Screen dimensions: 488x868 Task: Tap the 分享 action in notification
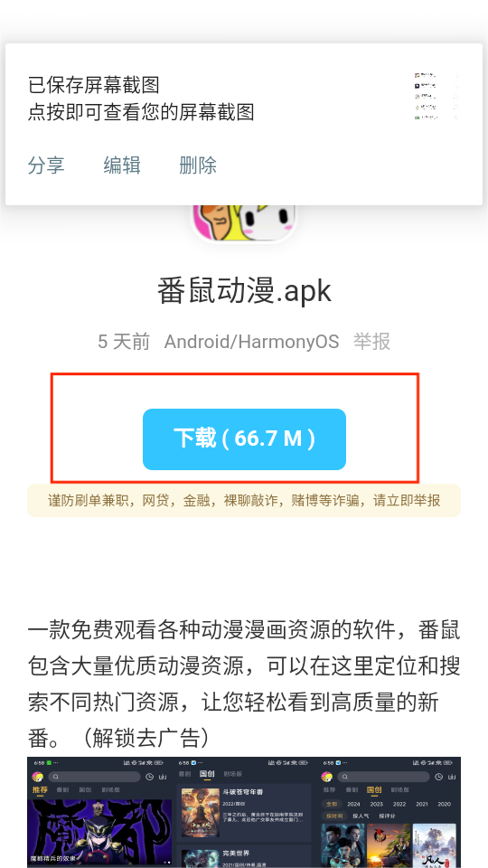point(46,165)
